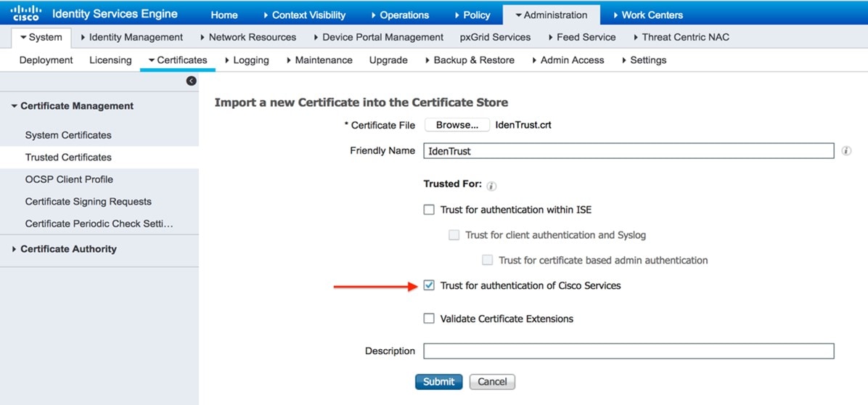Open Administration menu

tap(552, 15)
